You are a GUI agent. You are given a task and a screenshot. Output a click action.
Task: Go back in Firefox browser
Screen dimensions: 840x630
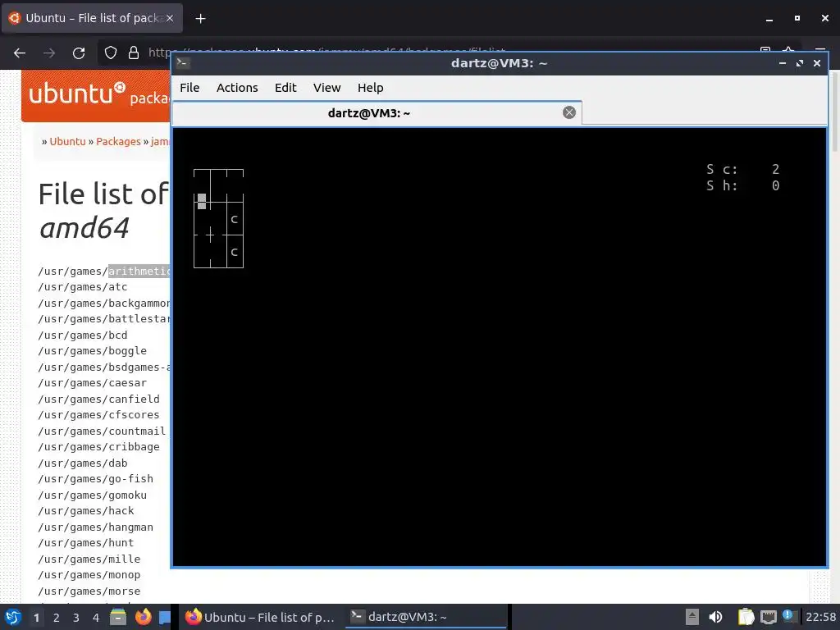pyautogui.click(x=20, y=53)
